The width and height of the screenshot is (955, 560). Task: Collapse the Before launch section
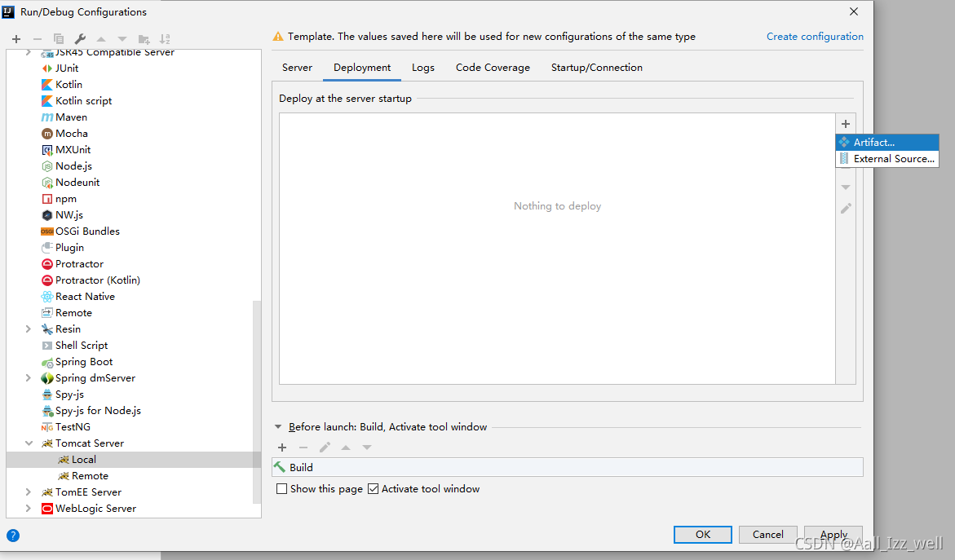coord(278,426)
